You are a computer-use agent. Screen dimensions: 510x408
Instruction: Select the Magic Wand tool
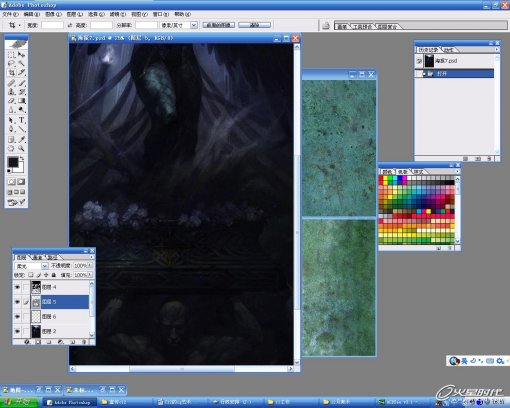click(x=21, y=63)
